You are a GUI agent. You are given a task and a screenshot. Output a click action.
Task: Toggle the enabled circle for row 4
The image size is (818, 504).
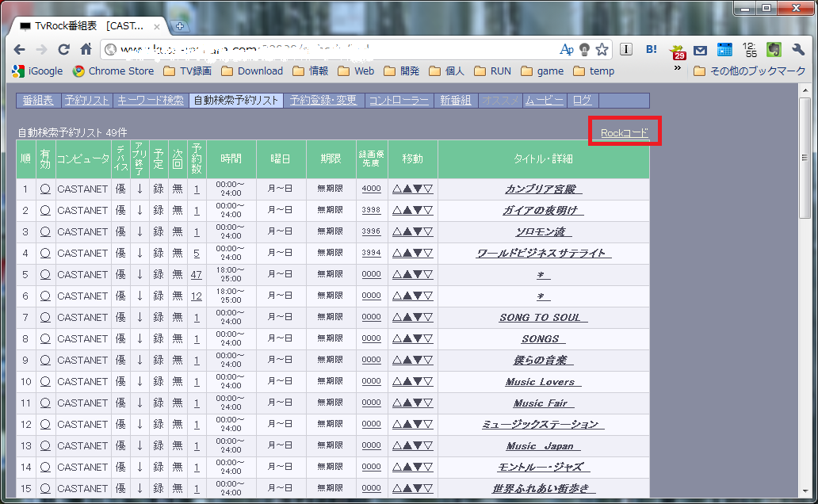click(x=45, y=253)
